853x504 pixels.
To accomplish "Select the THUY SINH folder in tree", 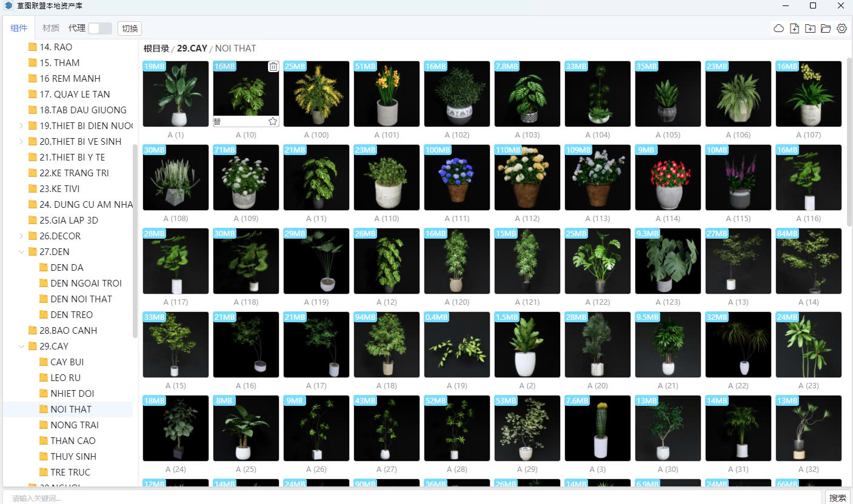I will (x=73, y=457).
